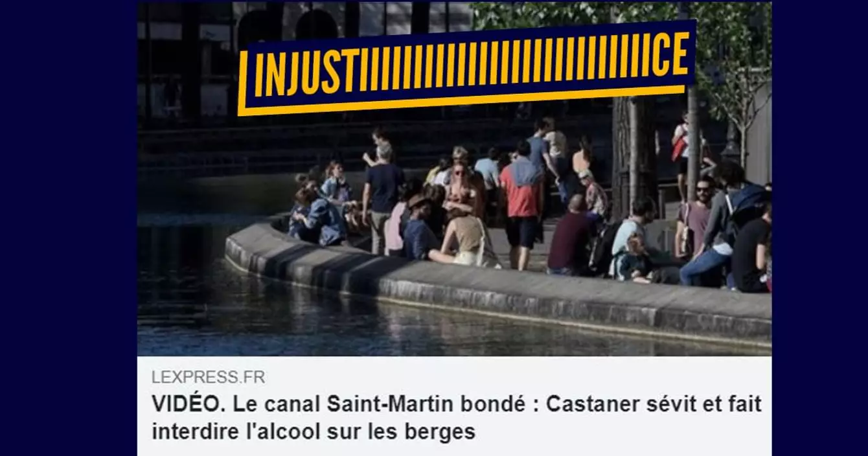Image resolution: width=868 pixels, height=456 pixels.
Task: Open the LEXPRESS.FR source link
Action: pos(208,377)
